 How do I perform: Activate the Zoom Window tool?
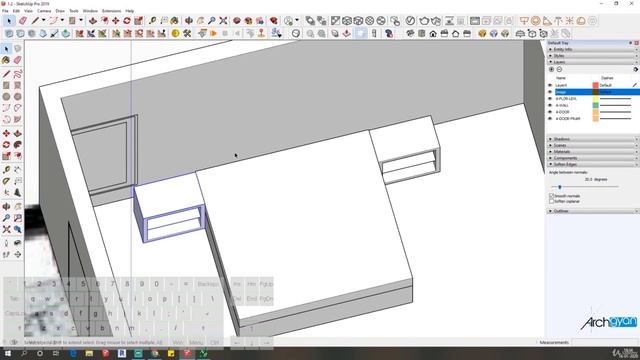point(17,218)
